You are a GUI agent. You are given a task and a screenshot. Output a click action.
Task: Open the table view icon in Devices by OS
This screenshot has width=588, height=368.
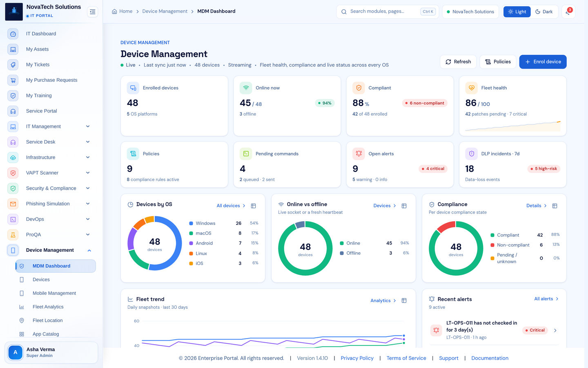click(253, 206)
